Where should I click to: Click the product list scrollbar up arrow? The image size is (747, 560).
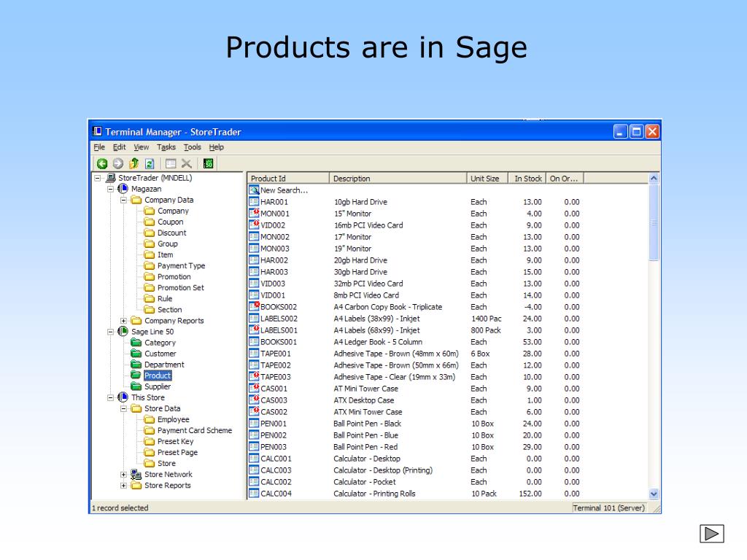point(654,178)
